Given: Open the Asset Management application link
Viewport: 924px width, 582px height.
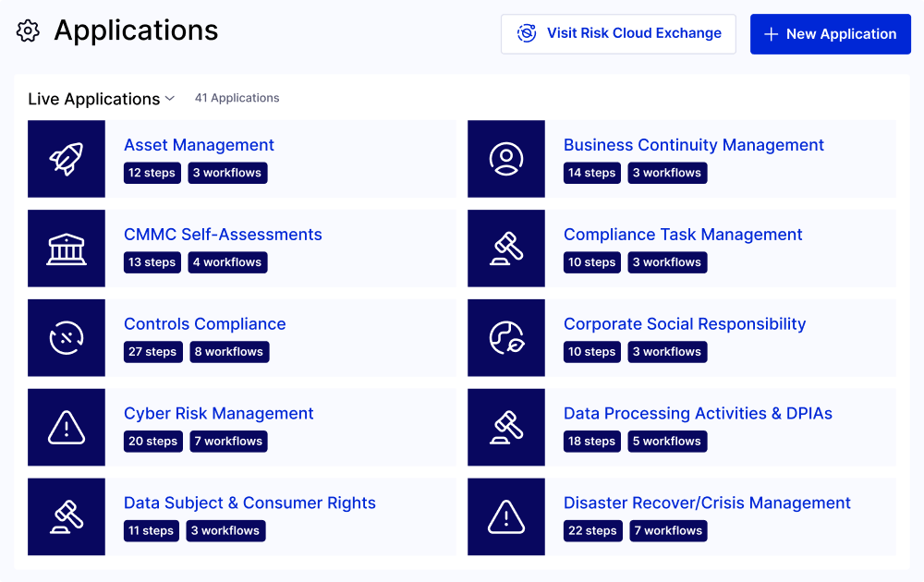Looking at the screenshot, I should [x=199, y=145].
